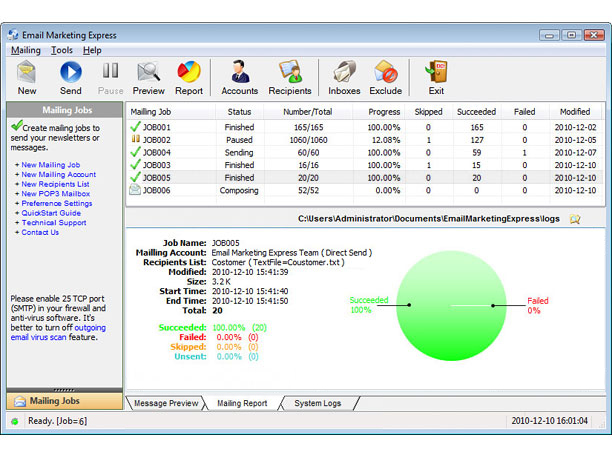
Task: Select the JOB005 row name
Action: coord(157,178)
